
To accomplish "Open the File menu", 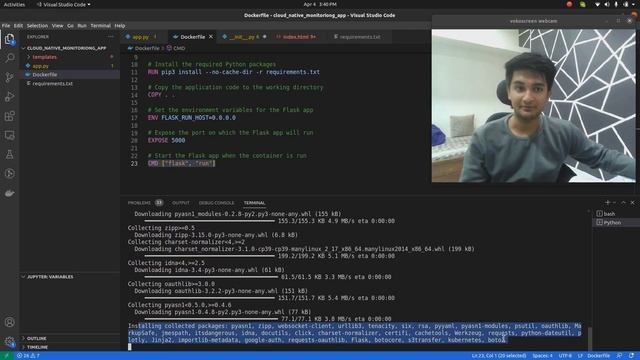I will [6, 26].
